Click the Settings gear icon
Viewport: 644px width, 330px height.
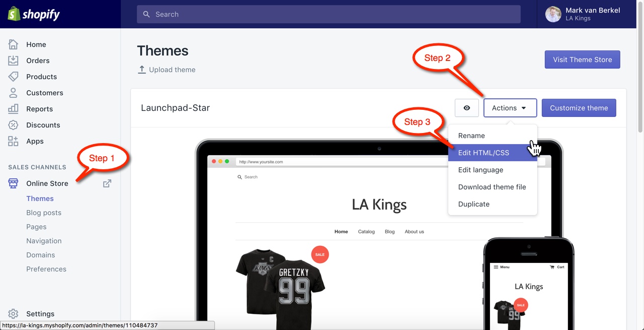13,314
